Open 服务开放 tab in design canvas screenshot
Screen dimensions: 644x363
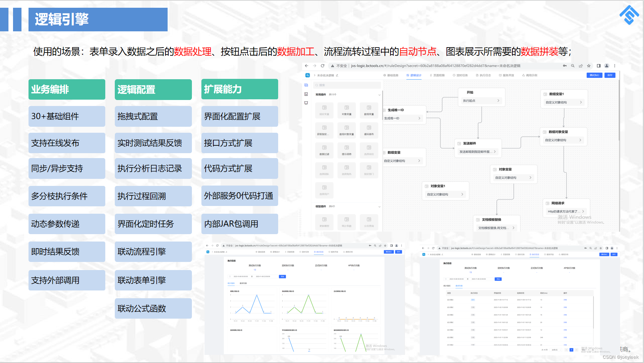506,75
